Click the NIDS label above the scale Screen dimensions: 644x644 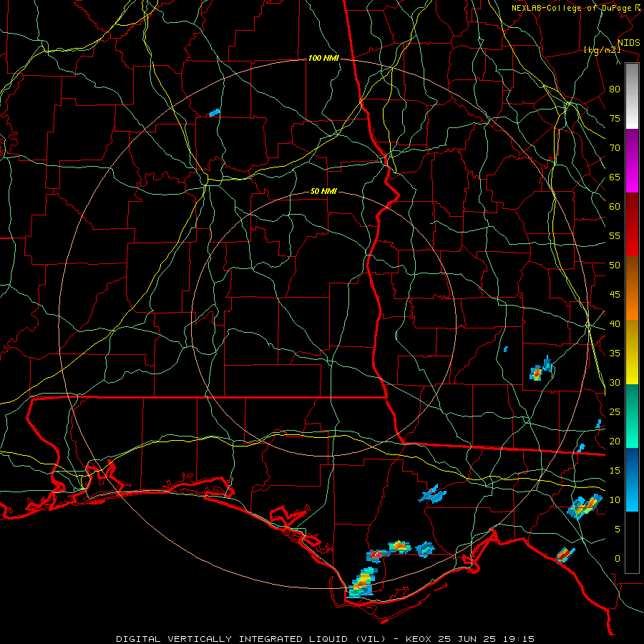point(628,43)
